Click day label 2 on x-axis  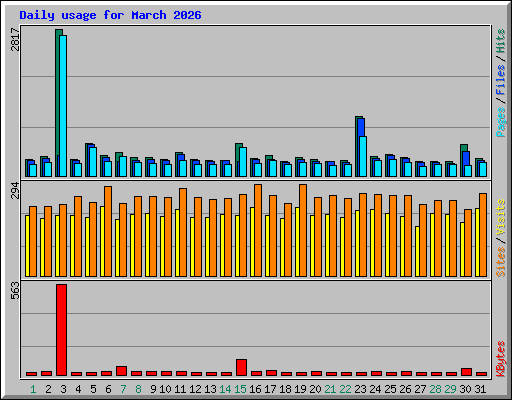(x=48, y=389)
